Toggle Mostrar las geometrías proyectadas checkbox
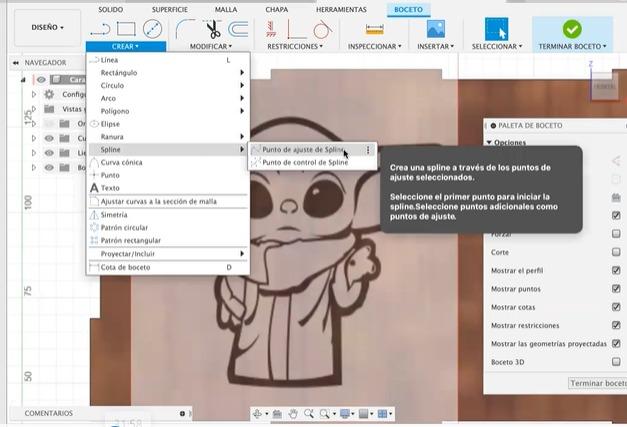The height and width of the screenshot is (427, 627). click(616, 343)
